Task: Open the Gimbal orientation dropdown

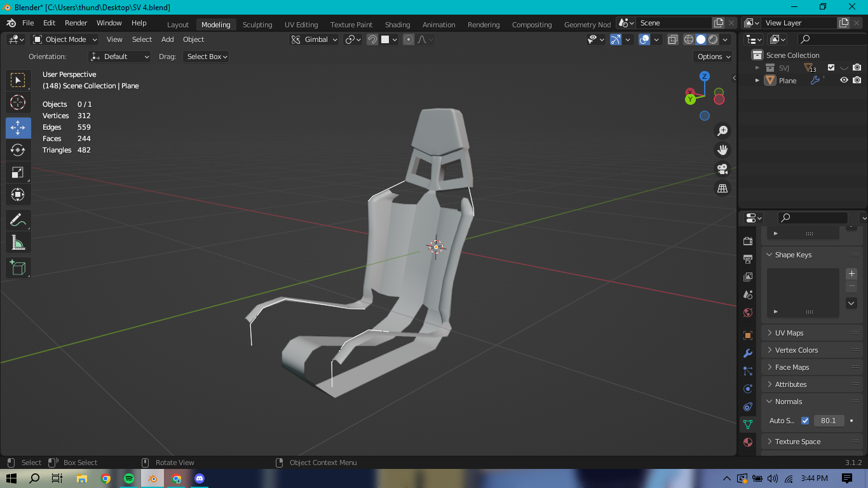Action: [x=315, y=39]
